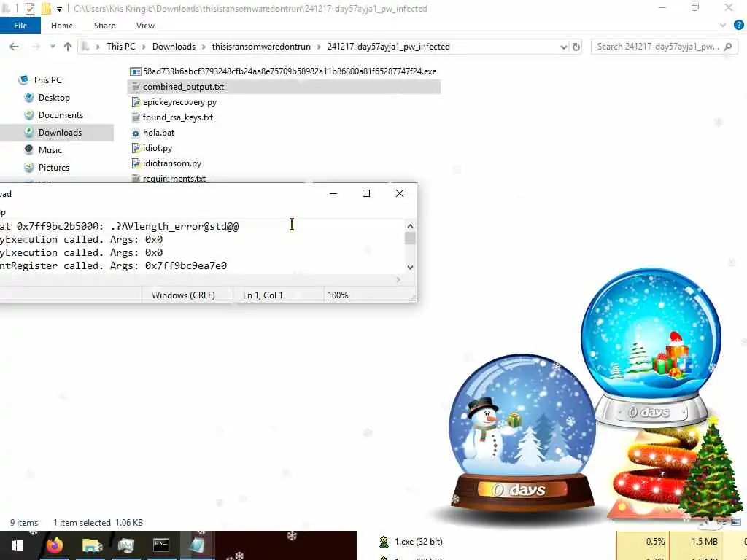Image resolution: width=747 pixels, height=560 pixels.
Task: Select Desktop in navigation pane
Action: coord(54,98)
